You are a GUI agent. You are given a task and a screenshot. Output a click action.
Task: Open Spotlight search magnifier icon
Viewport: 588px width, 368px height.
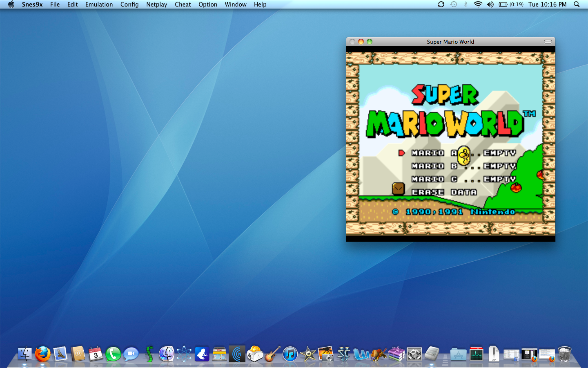tap(577, 4)
